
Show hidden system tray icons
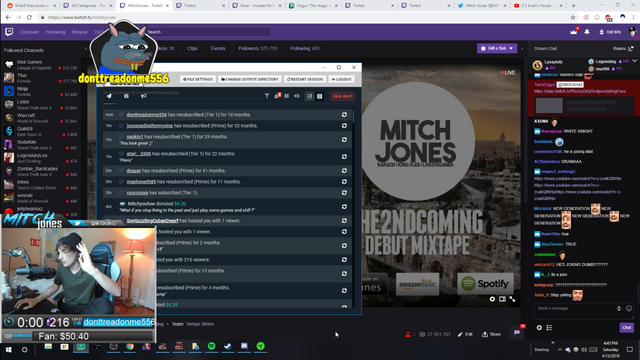click(560, 349)
